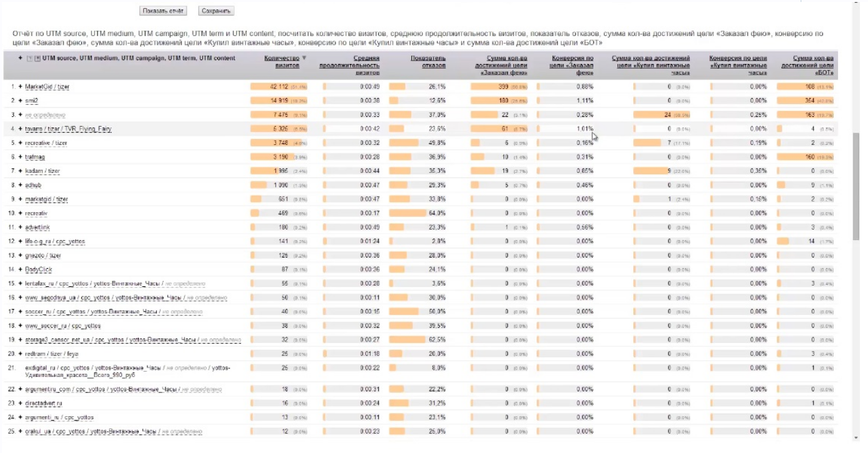Open the 'recreative / tizer' source link
This screenshot has height=453, width=868.
(47, 143)
